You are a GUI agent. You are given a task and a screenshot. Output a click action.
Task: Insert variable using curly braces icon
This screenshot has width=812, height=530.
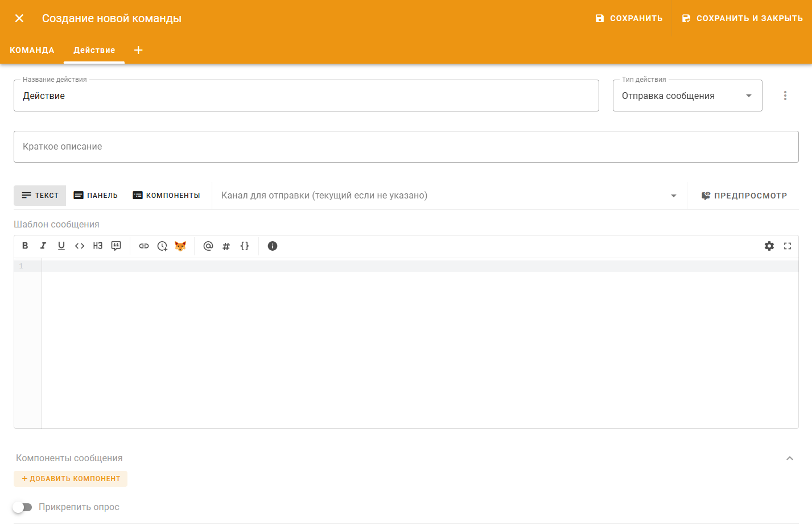[x=245, y=246]
